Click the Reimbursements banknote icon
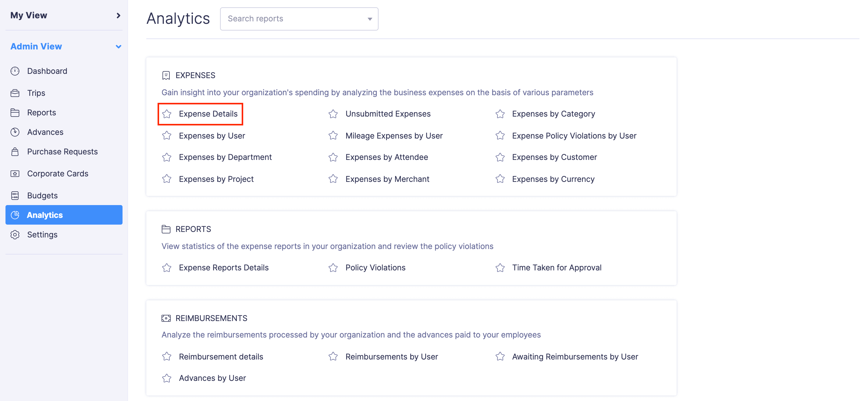868x401 pixels. coord(166,318)
